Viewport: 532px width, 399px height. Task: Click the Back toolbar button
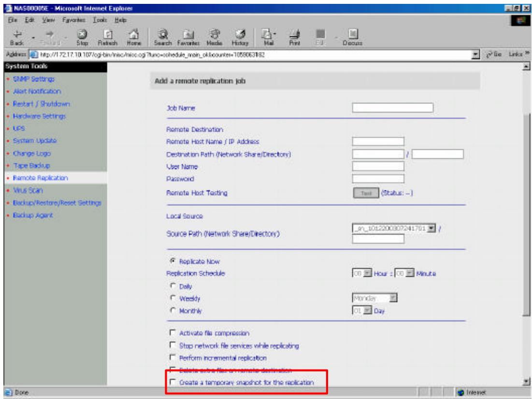17,38
